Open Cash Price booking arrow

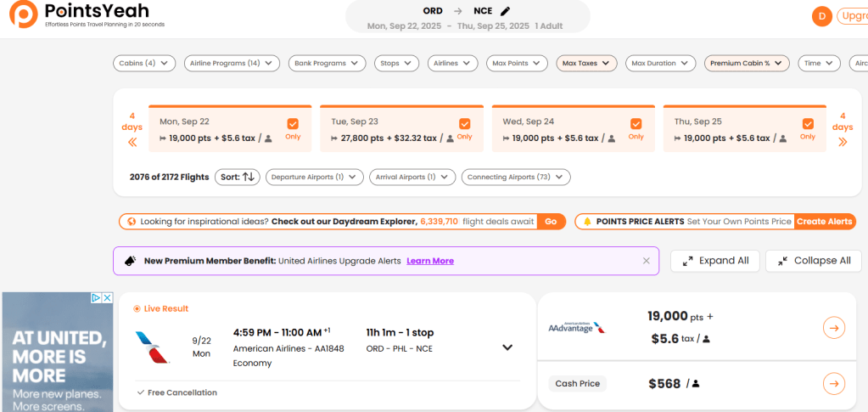tap(833, 384)
